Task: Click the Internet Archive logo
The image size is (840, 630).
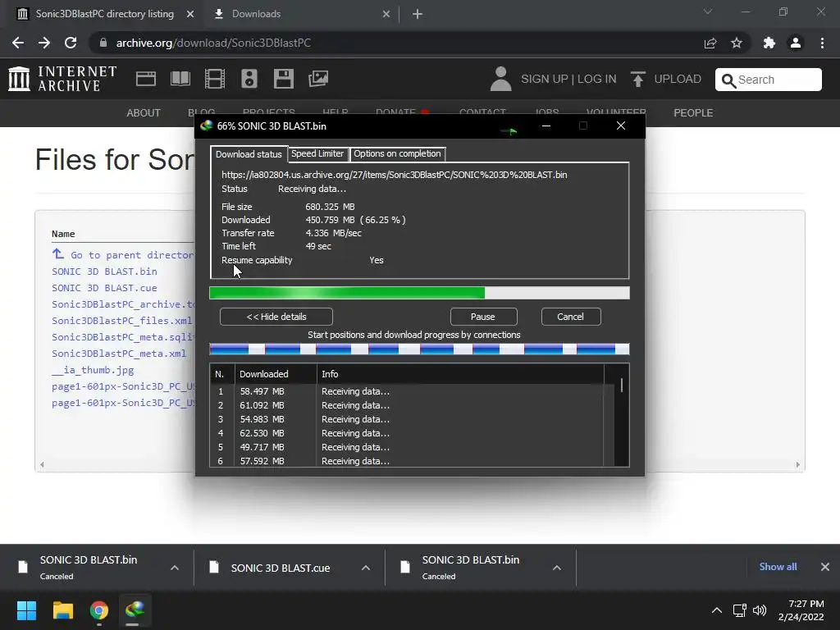Action: click(62, 79)
